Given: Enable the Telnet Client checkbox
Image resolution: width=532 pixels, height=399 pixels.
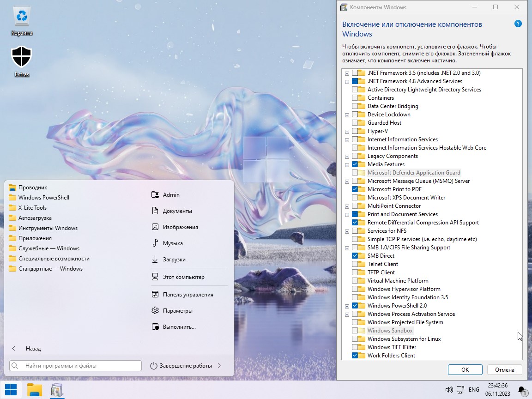Looking at the screenshot, I should click(x=355, y=264).
